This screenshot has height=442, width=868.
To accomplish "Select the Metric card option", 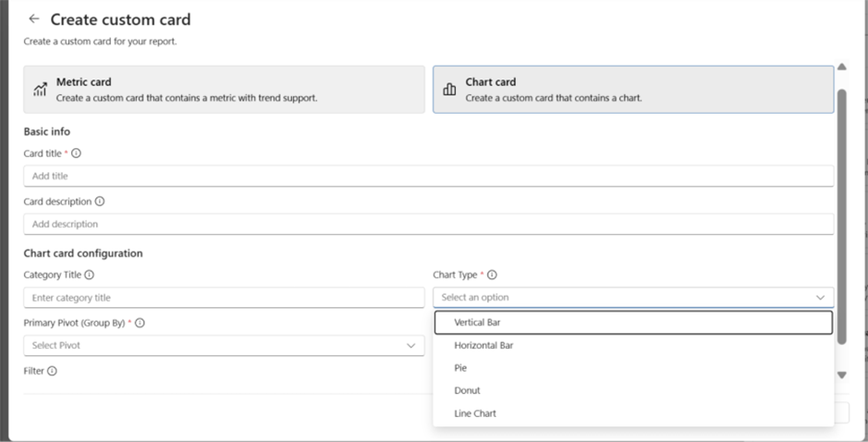I will point(224,89).
